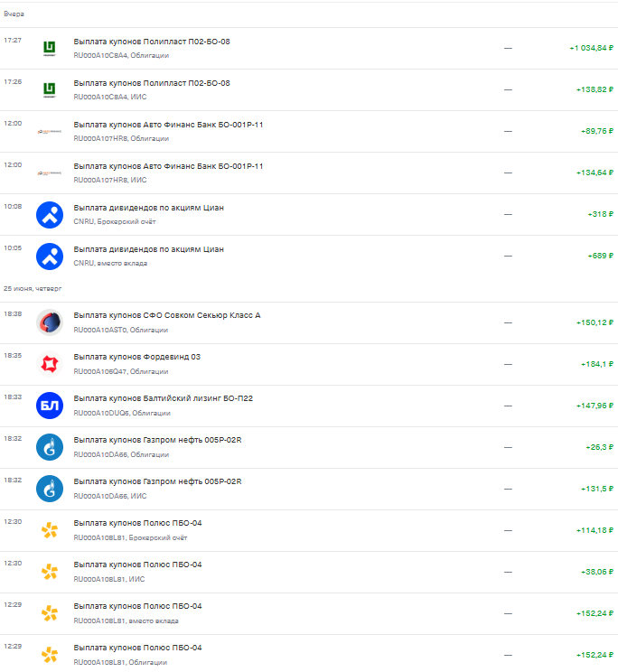Open Выплата дивидендов Циан вместо вклада entry

click(309, 257)
